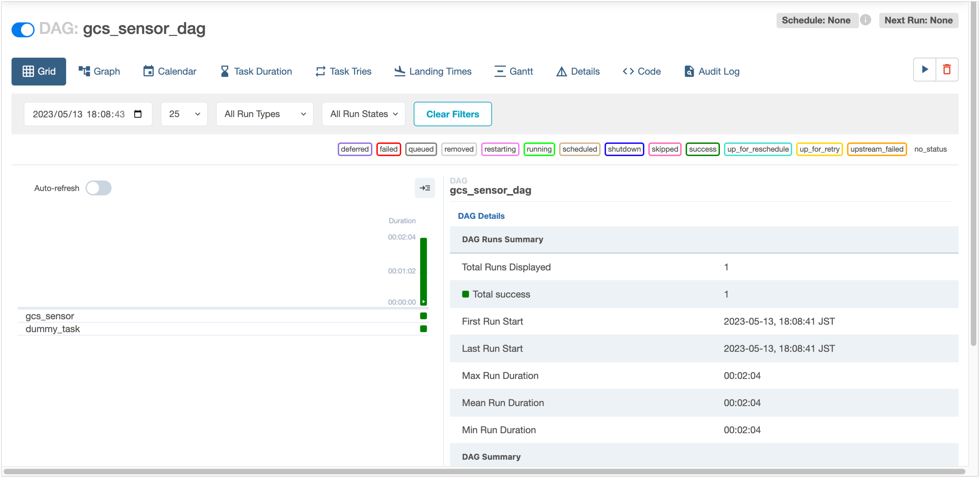Open the Audit Log tab
This screenshot has width=980, height=478.
point(712,71)
